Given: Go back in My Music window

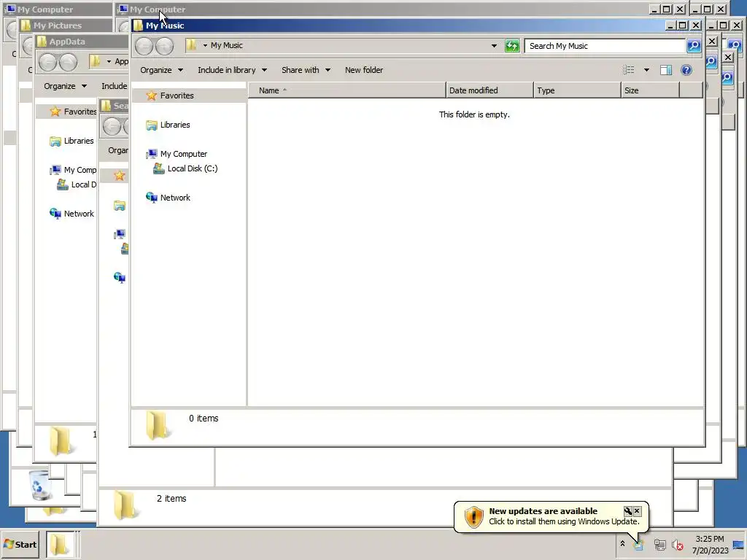Looking at the screenshot, I should (144, 46).
